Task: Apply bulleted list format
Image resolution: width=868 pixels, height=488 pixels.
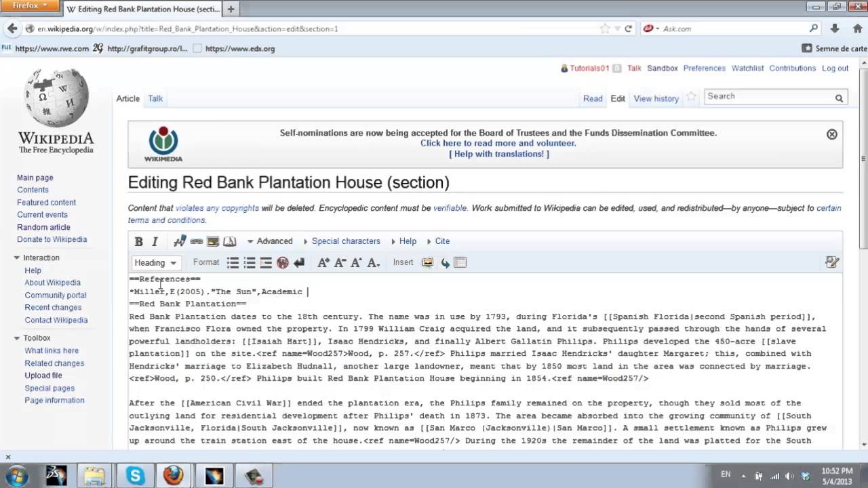Action: pyautogui.click(x=233, y=263)
